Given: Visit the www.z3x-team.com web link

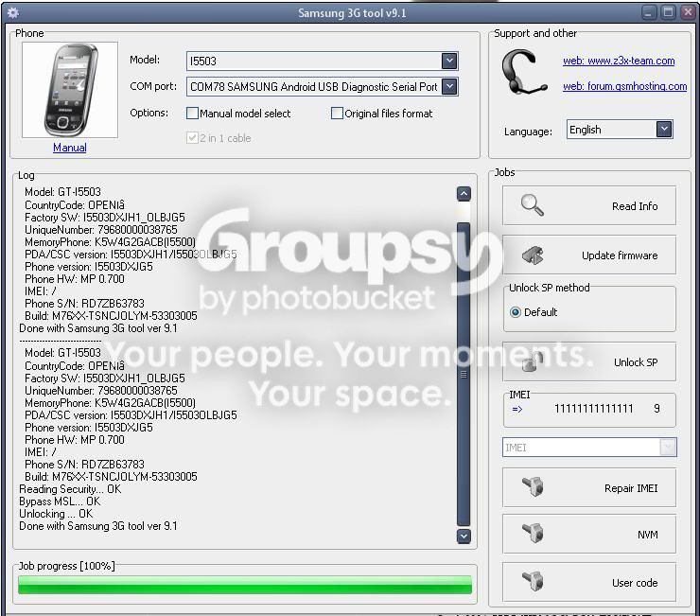Looking at the screenshot, I should click(619, 61).
